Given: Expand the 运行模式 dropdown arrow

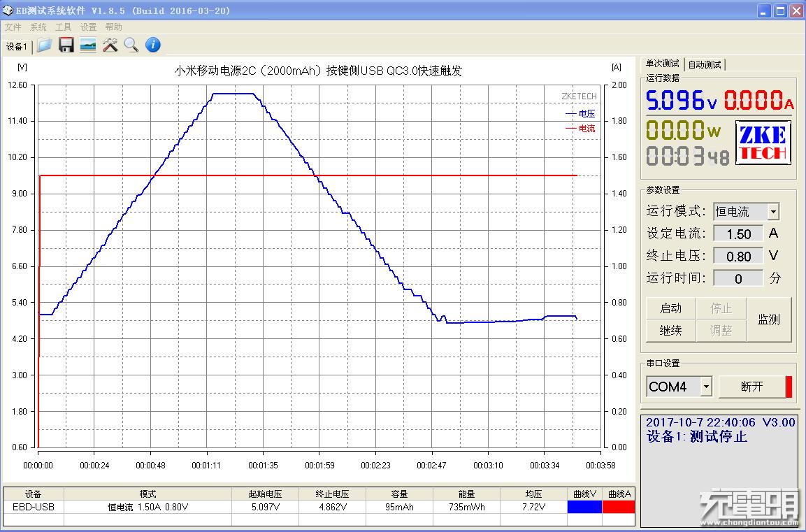Looking at the screenshot, I should pos(773,211).
